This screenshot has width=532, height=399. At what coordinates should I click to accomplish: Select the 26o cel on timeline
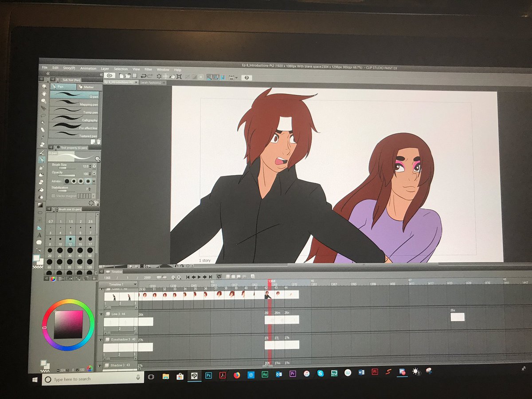tap(458, 317)
